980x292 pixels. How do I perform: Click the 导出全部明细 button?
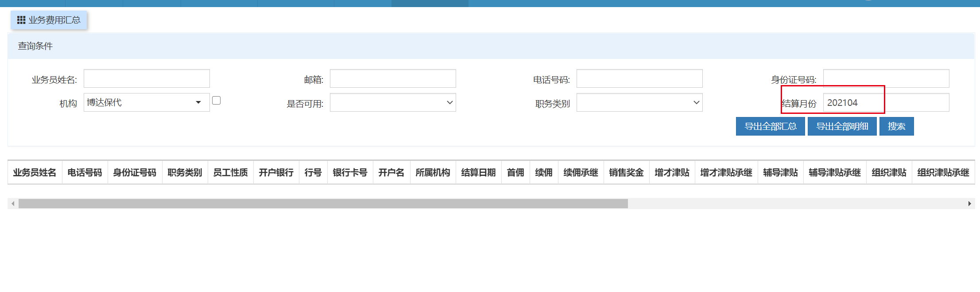click(x=842, y=126)
